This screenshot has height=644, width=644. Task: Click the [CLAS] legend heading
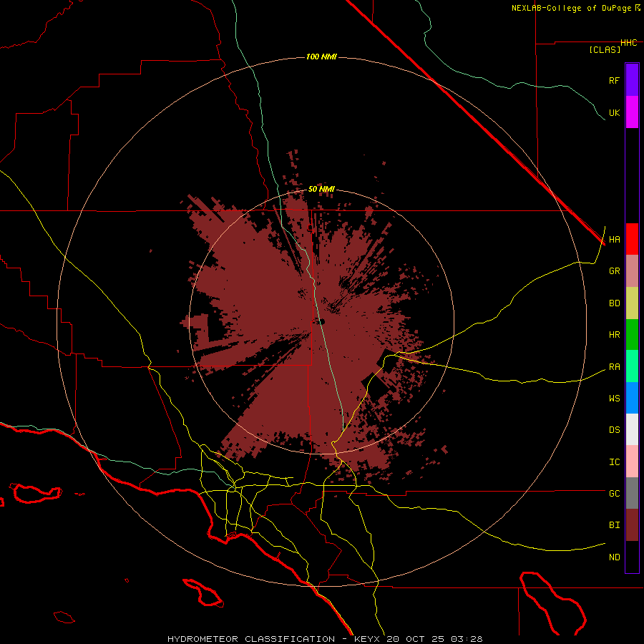point(605,49)
